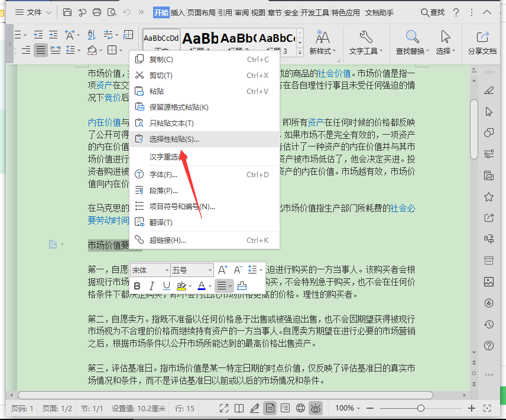Open the font name box showing 宋体

(x=150, y=270)
